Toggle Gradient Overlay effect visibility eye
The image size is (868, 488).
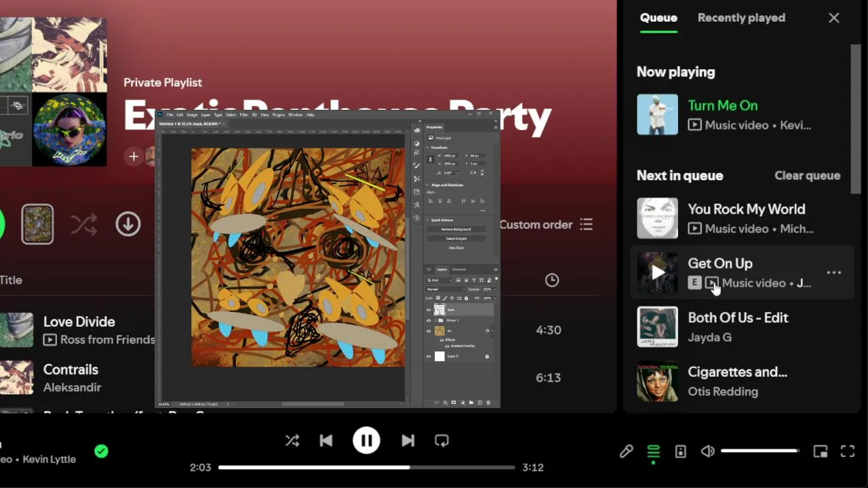447,346
